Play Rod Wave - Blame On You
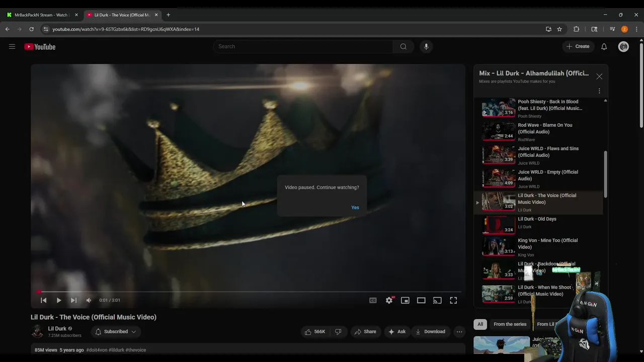This screenshot has height=362, width=644. tap(539, 132)
